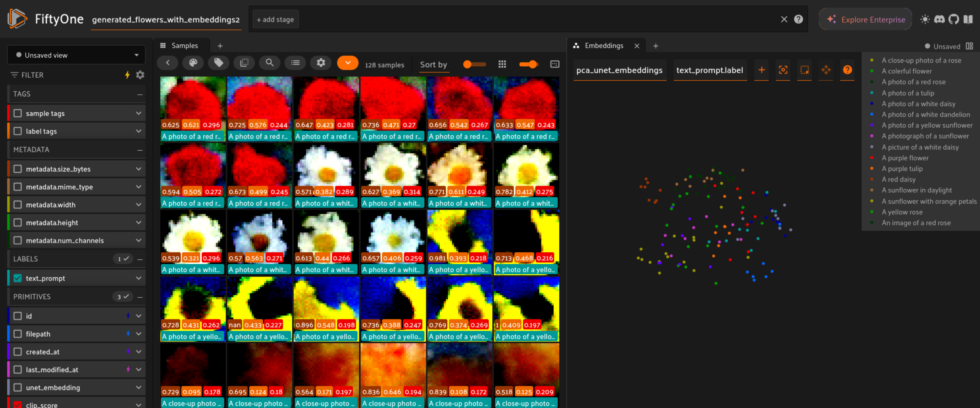
Task: Open display options gear in samples toolbar
Action: 321,63
